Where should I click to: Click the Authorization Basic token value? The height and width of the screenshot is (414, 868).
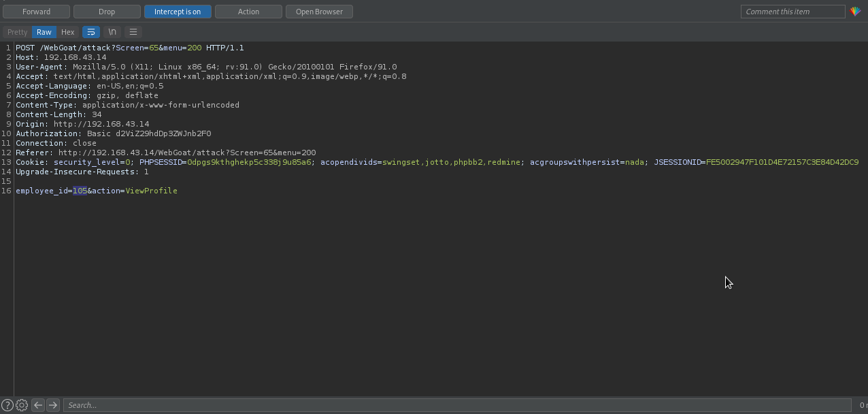pos(163,133)
